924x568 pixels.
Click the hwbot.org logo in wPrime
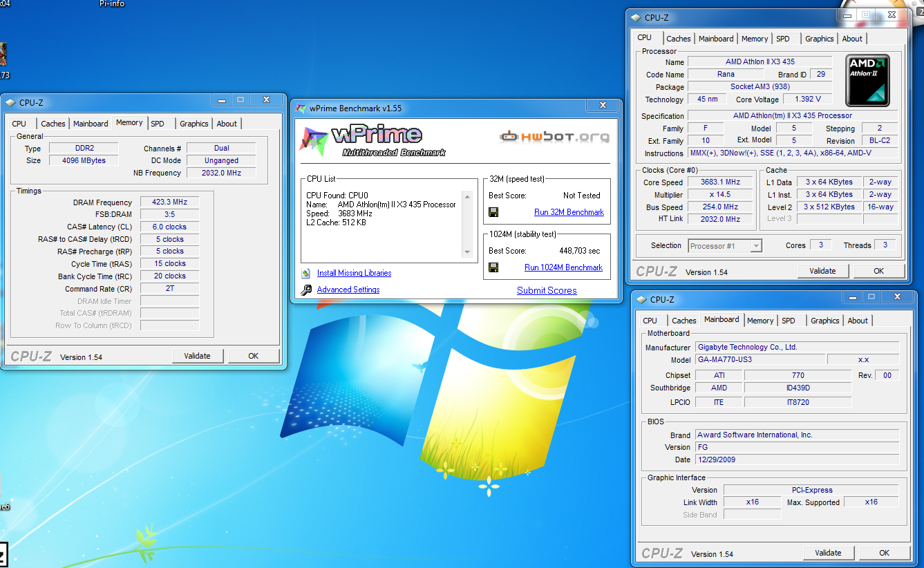click(x=555, y=136)
